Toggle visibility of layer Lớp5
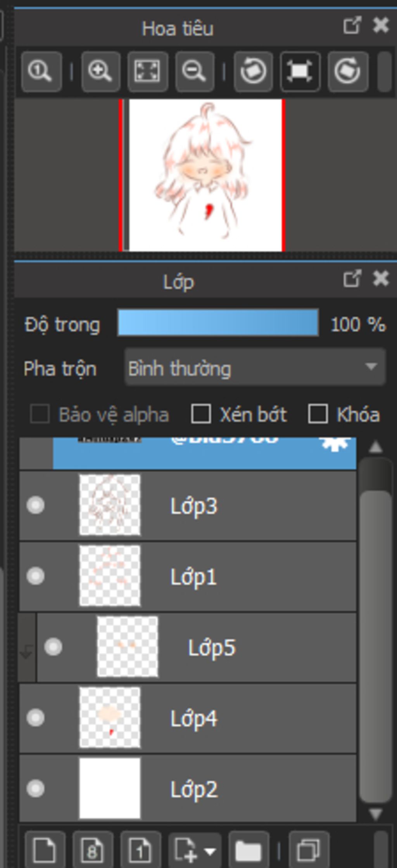 pyautogui.click(x=53, y=647)
